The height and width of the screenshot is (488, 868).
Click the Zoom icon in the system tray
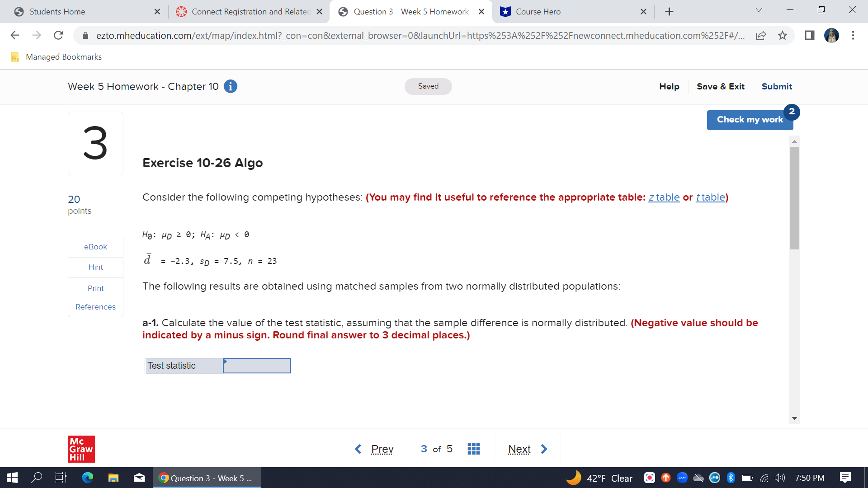click(x=682, y=478)
